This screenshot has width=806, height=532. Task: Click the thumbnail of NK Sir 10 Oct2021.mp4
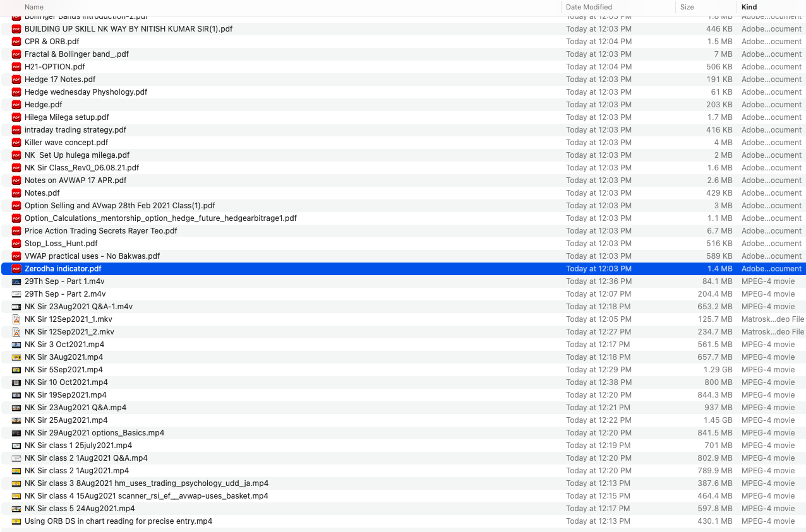tap(16, 382)
